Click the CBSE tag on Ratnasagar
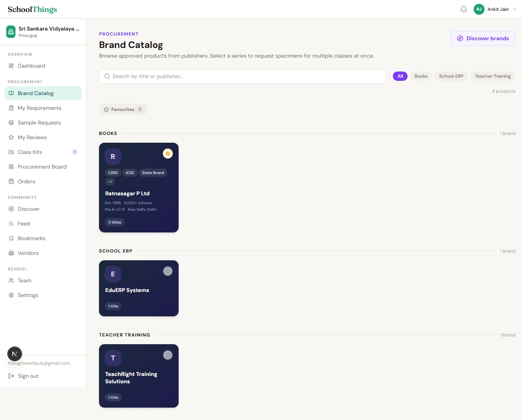This screenshot has height=420, width=522. 113,173
